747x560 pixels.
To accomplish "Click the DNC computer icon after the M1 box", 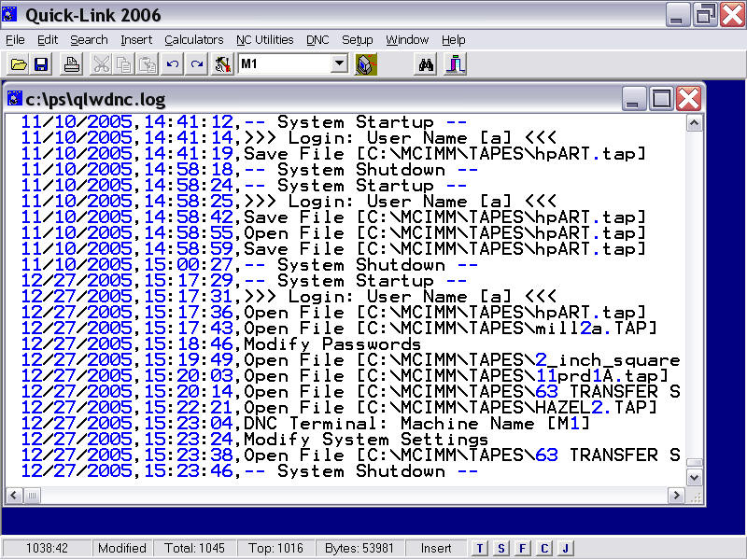I will [366, 64].
